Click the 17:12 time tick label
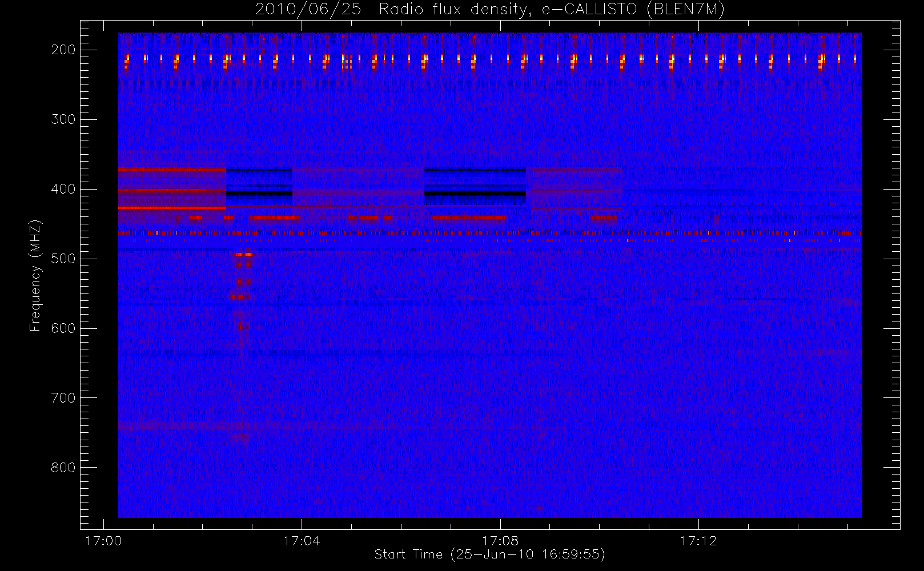Viewport: 924px width, 571px height. [698, 541]
